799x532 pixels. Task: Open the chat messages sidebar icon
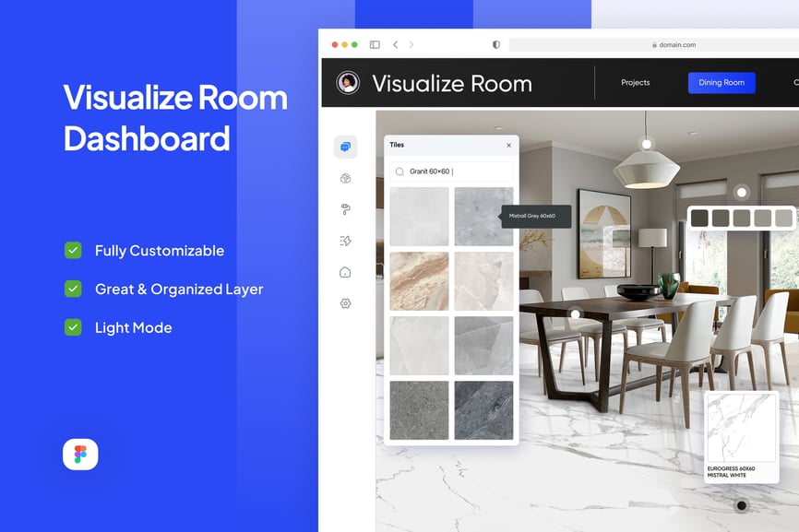pyautogui.click(x=345, y=147)
